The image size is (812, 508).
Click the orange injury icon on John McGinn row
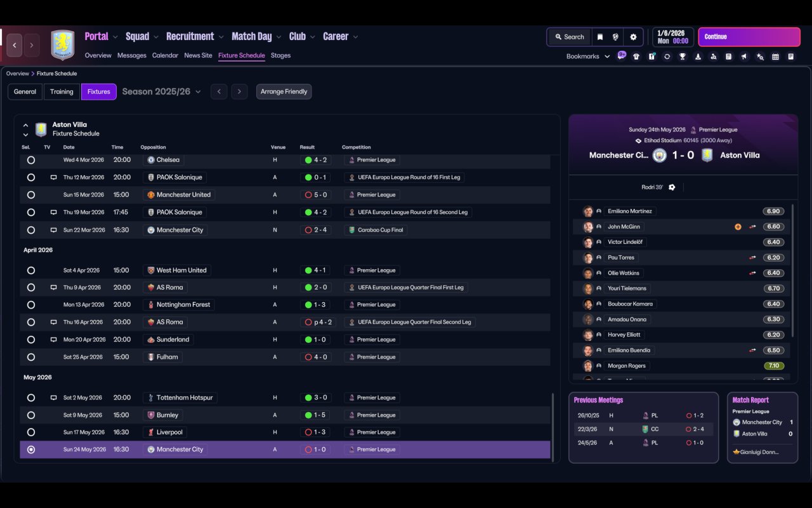738,227
